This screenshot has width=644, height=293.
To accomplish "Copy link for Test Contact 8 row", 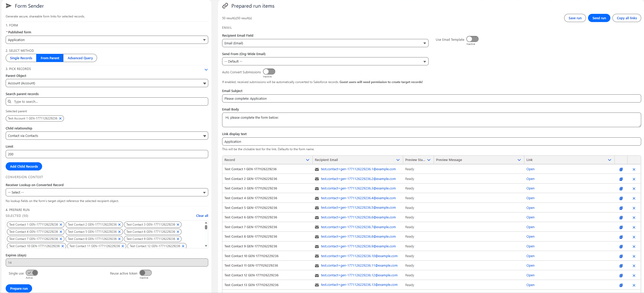I will [621, 237].
